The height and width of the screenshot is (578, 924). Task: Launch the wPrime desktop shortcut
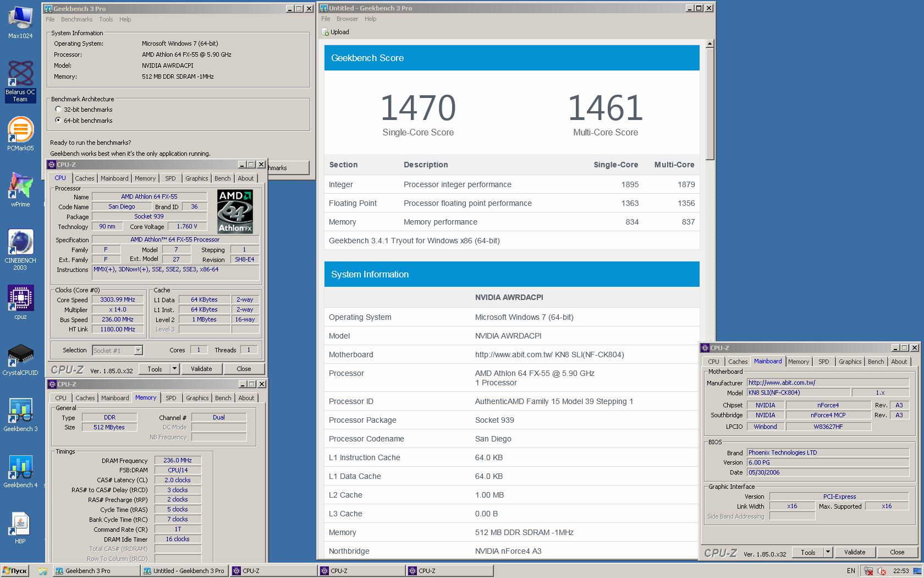pyautogui.click(x=20, y=190)
